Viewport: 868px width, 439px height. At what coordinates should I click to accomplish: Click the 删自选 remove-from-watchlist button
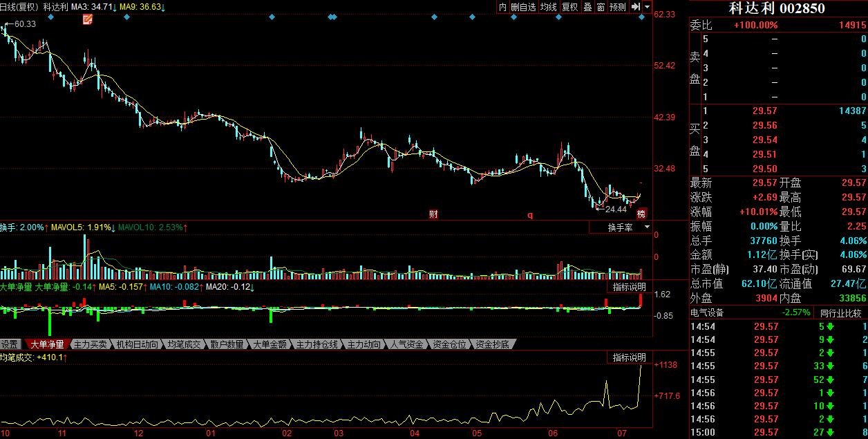pyautogui.click(x=523, y=7)
